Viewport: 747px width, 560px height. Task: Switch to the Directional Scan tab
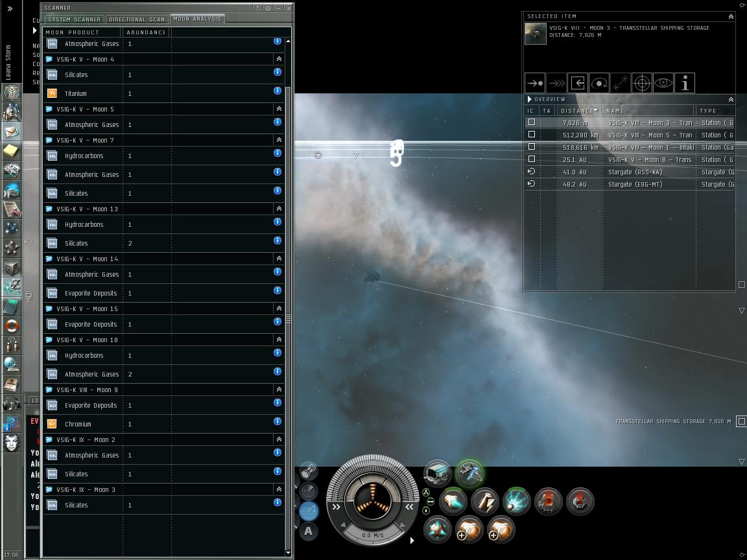tap(137, 19)
